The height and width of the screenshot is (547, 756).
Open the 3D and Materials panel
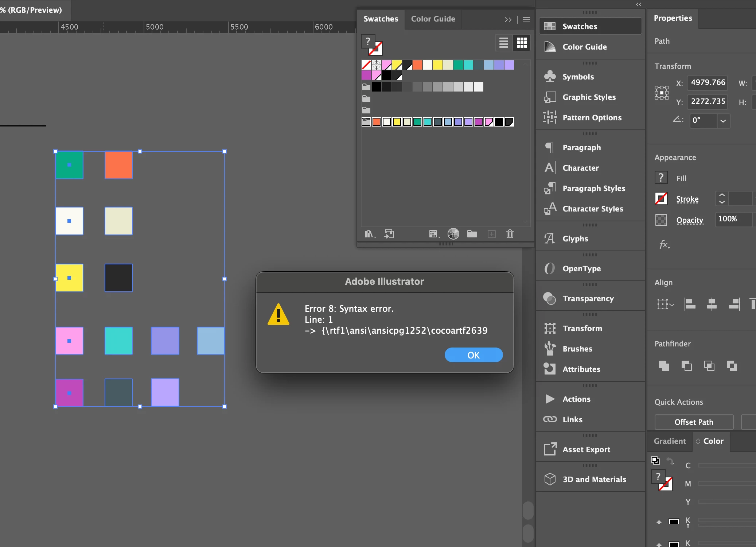pos(594,479)
